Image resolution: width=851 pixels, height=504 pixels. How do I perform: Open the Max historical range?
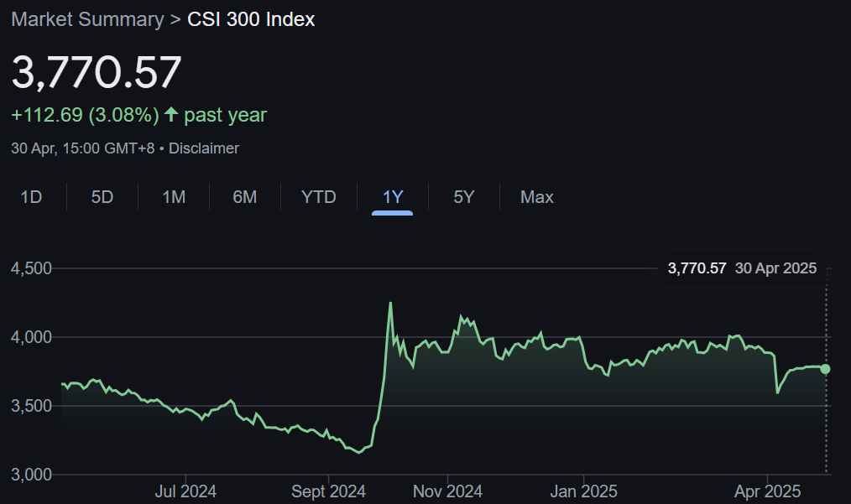[535, 196]
